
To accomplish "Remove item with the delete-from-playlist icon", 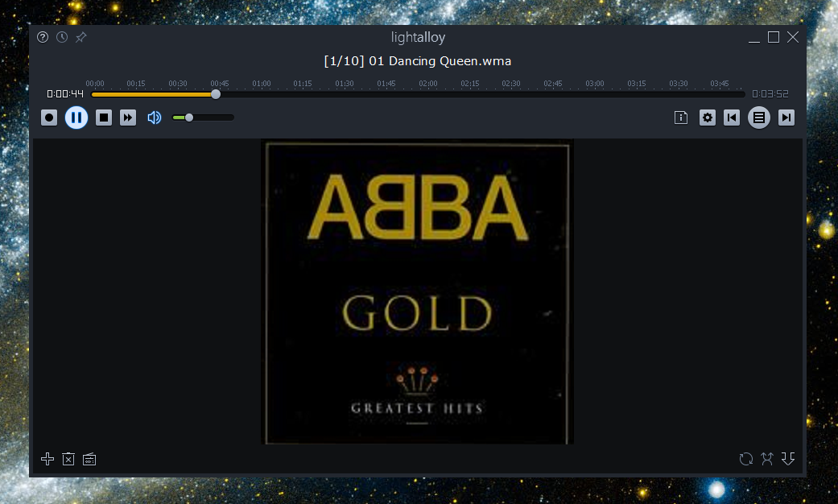I will coord(68,459).
